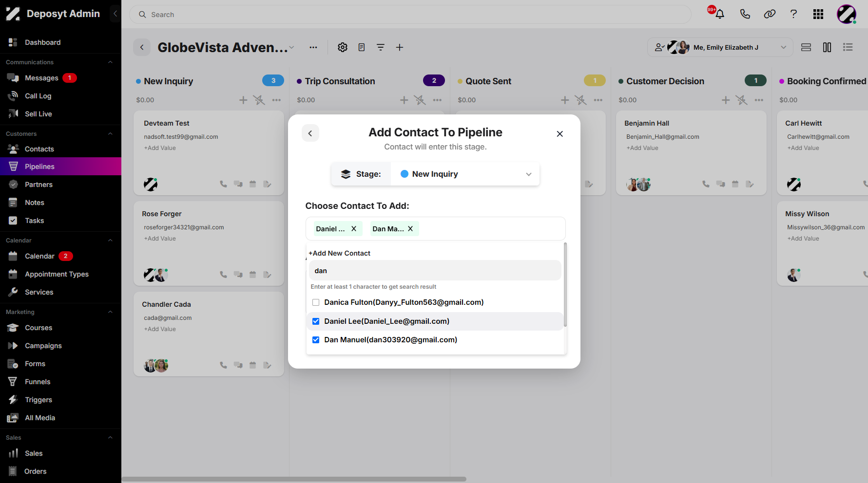Switch to column board view icon
The height and width of the screenshot is (483, 868).
(827, 47)
